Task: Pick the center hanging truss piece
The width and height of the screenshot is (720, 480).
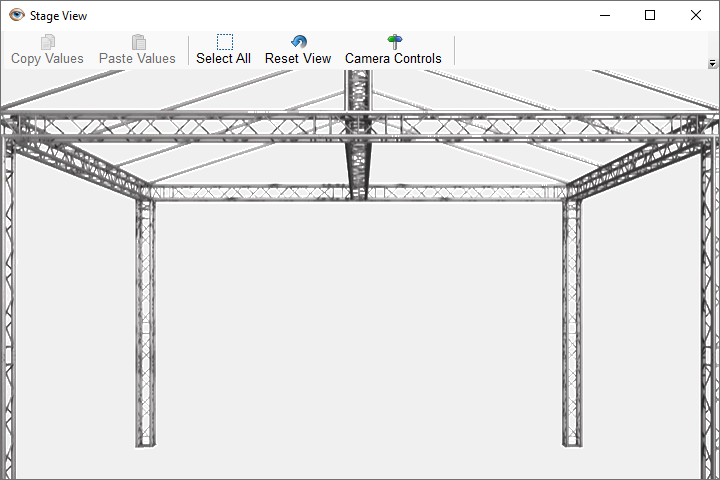Action: click(x=357, y=160)
